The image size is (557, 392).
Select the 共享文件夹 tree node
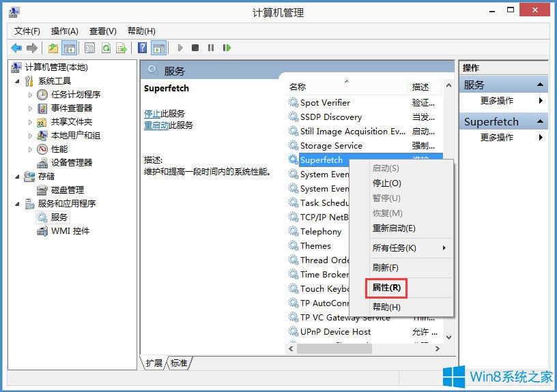(72, 121)
